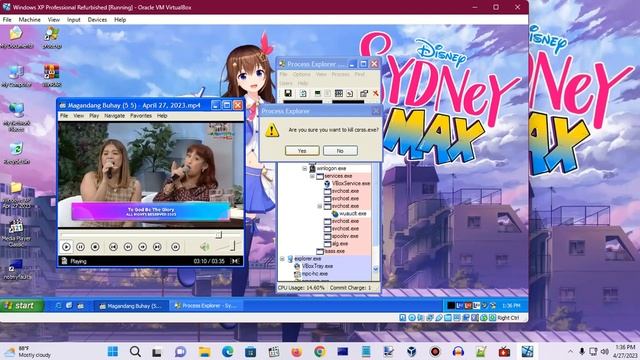Image resolution: width=640 pixels, height=360 pixels.
Task: Select explorer.exe process
Action: tap(307, 258)
